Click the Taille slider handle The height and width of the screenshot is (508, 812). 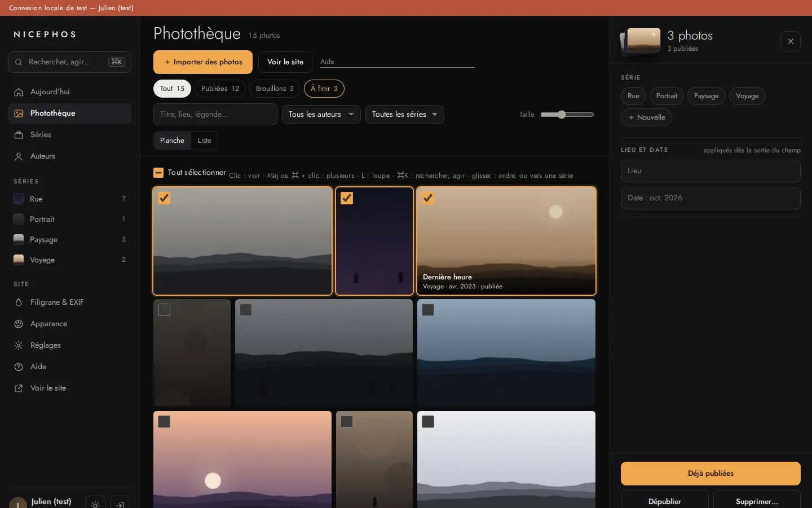click(x=562, y=115)
